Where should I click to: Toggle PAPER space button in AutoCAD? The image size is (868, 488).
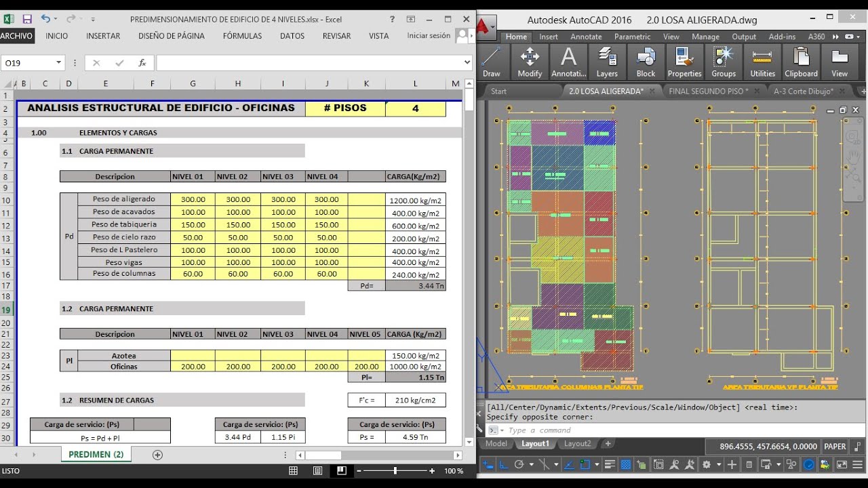(x=835, y=447)
